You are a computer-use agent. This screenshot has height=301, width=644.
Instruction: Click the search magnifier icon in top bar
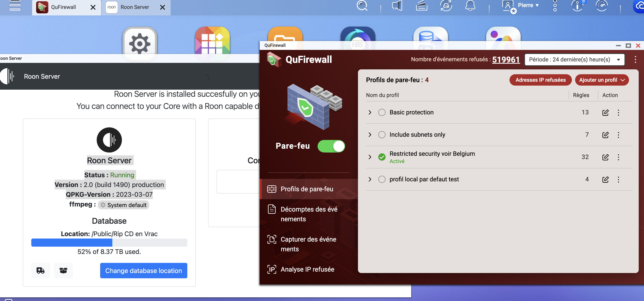[362, 5]
